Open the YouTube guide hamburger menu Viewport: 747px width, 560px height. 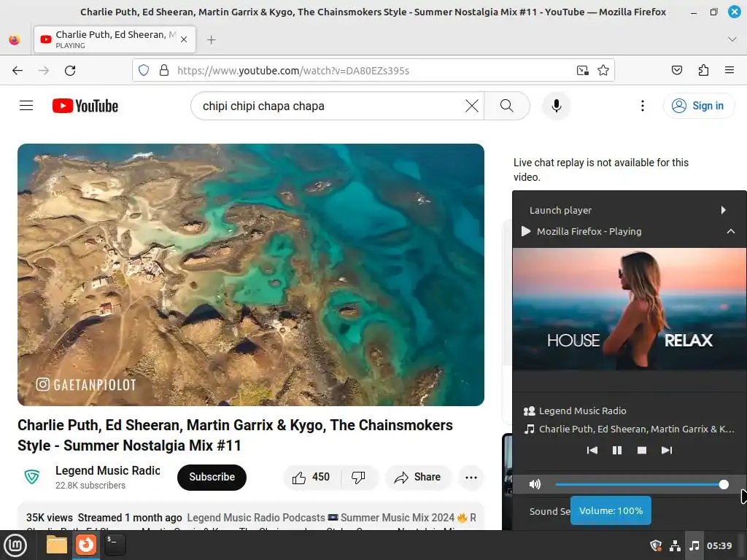coord(26,106)
